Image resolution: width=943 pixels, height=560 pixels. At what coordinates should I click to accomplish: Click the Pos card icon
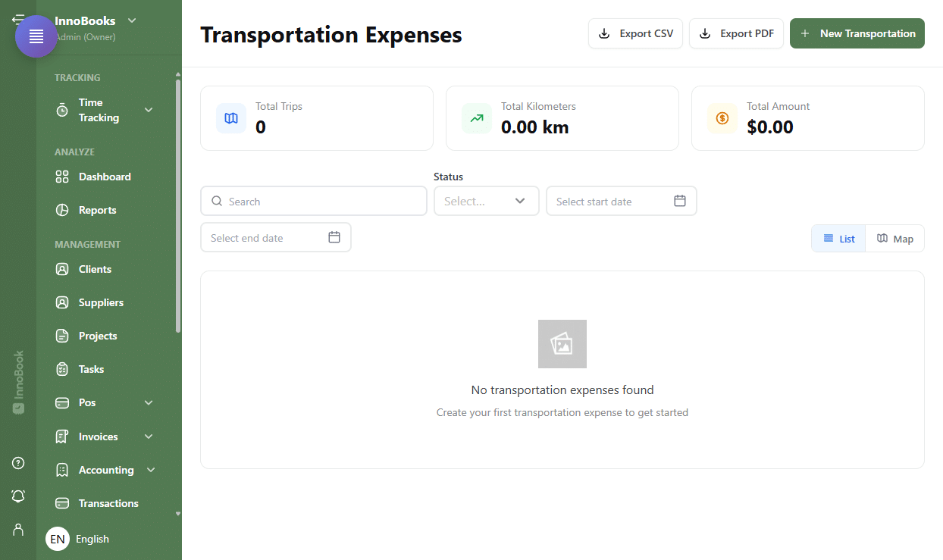(62, 402)
